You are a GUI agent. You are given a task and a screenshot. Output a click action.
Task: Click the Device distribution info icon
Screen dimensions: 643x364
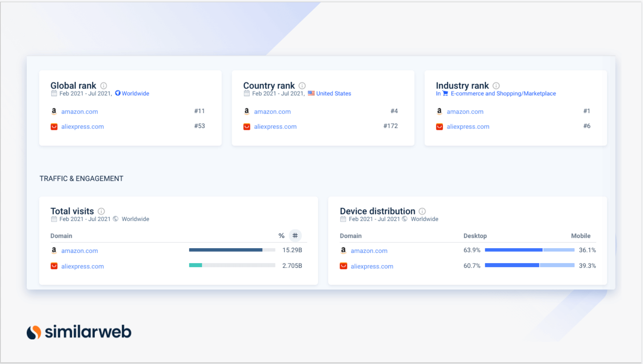pos(422,211)
